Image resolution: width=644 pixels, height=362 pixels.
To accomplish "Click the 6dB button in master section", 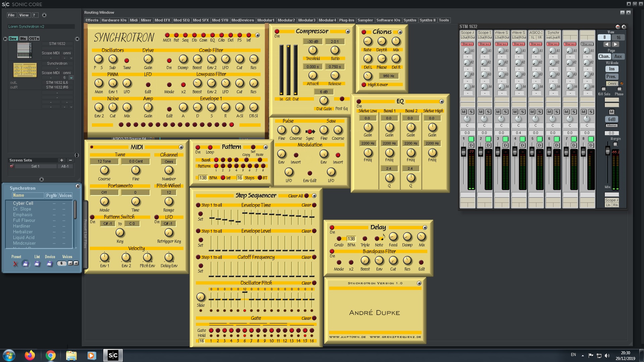I will tap(611, 119).
